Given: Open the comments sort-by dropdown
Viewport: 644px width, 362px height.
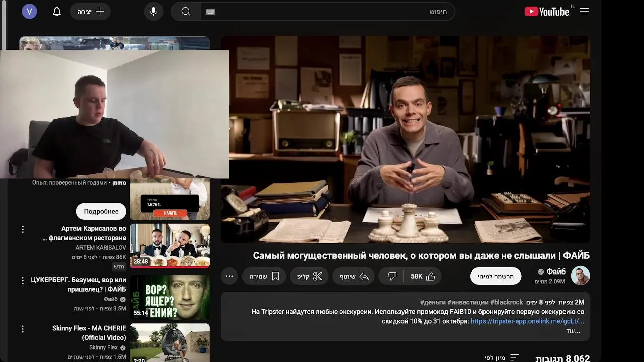Looking at the screenshot, I should [x=502, y=358].
